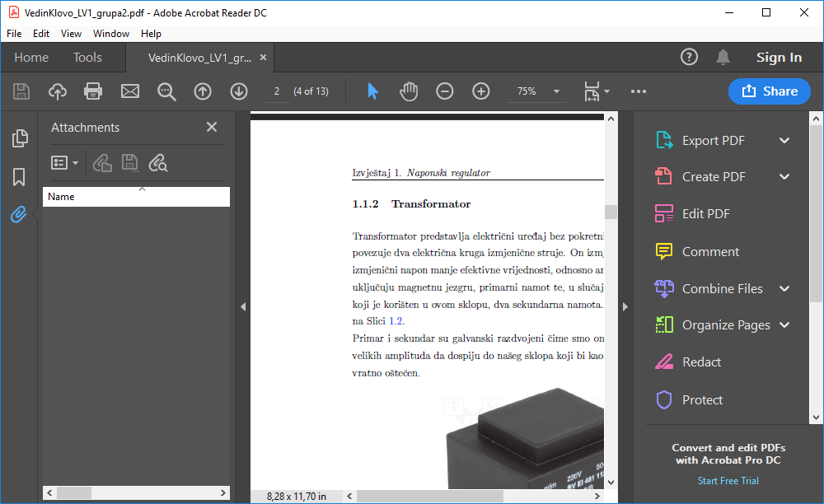The image size is (824, 504).
Task: Click the save attachment icon
Action: point(129,162)
